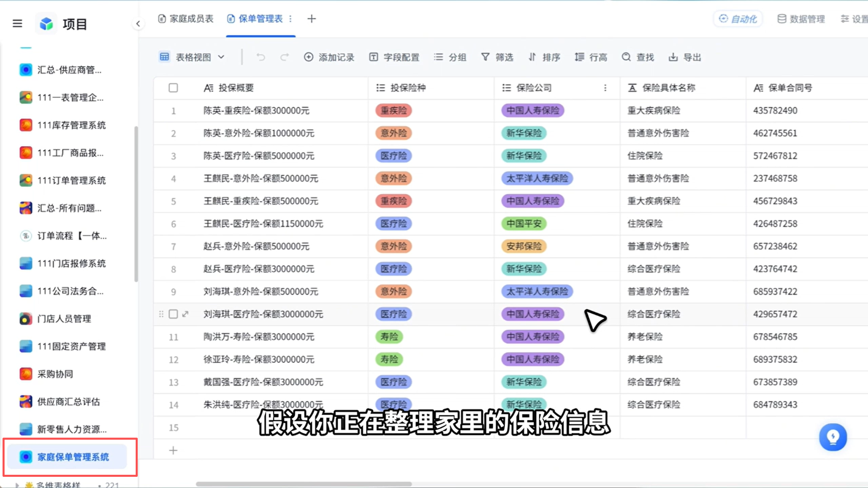Open 汇总-供应商管 in the sidebar

(60, 70)
